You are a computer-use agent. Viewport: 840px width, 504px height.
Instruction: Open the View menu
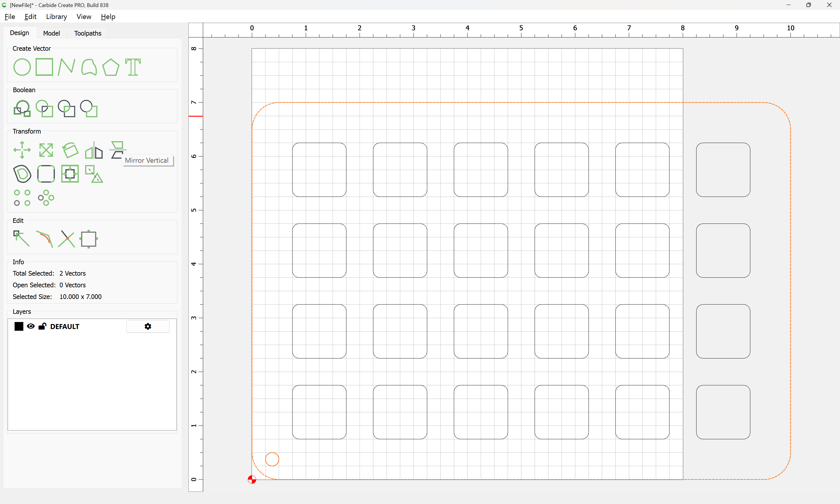(x=83, y=17)
